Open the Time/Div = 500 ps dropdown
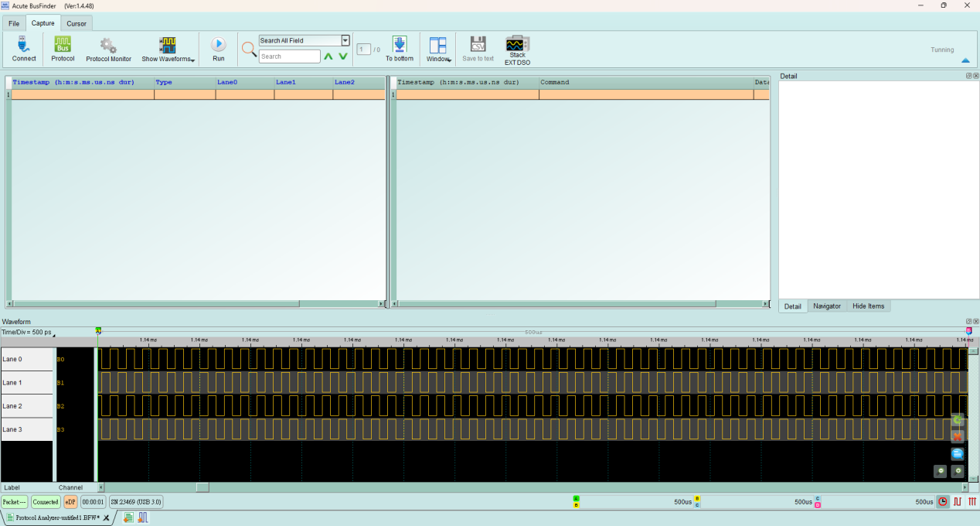980x526 pixels. [29, 333]
